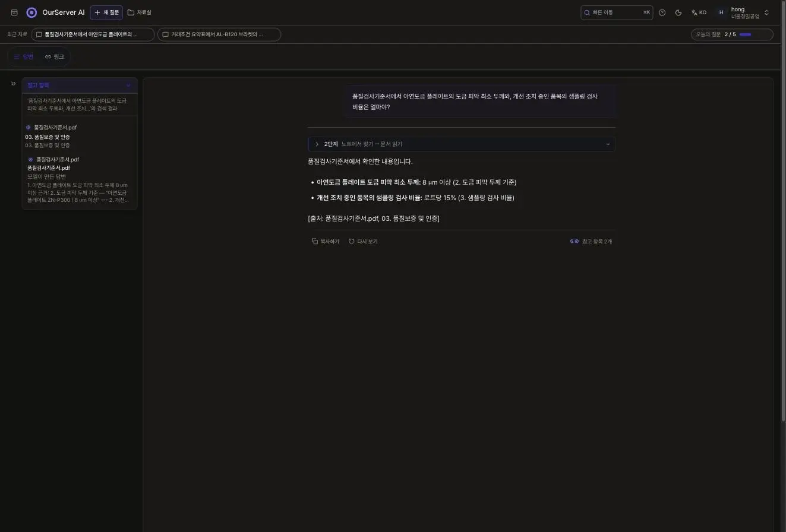
Task: Click the 모델이 만든 답변 text
Action: tap(46, 176)
